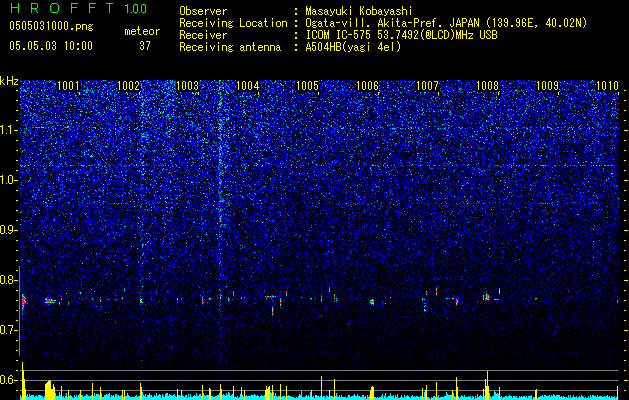Click the 1.1 kHz frequency axis label
Image resolution: width=629 pixels, height=400 pixels.
[8, 130]
